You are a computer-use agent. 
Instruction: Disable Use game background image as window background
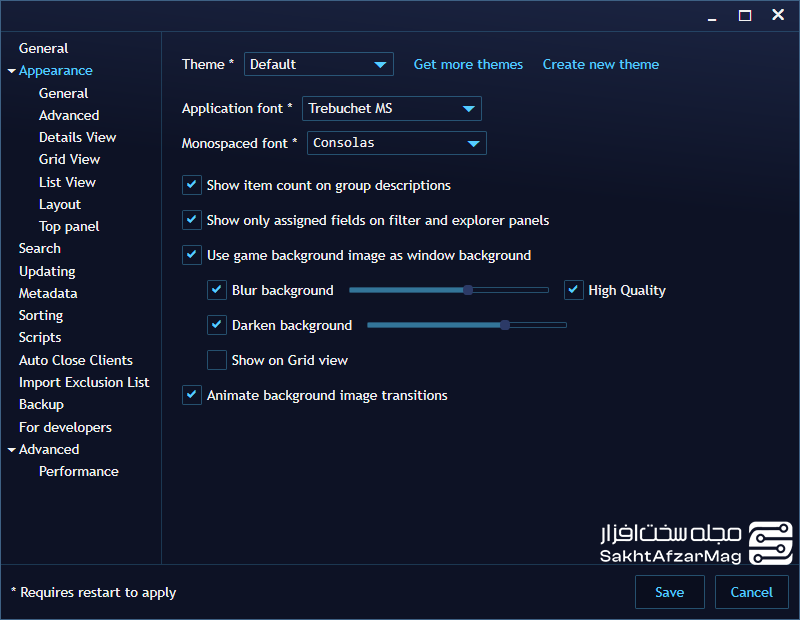[191, 255]
